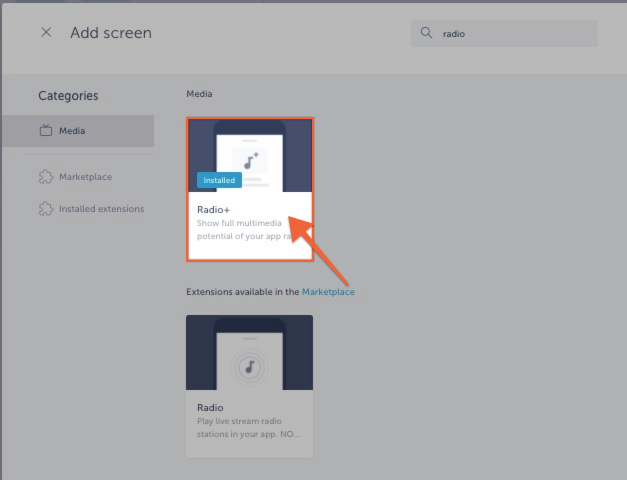
Task: Open the Marketplace link under extensions available
Action: [328, 292]
